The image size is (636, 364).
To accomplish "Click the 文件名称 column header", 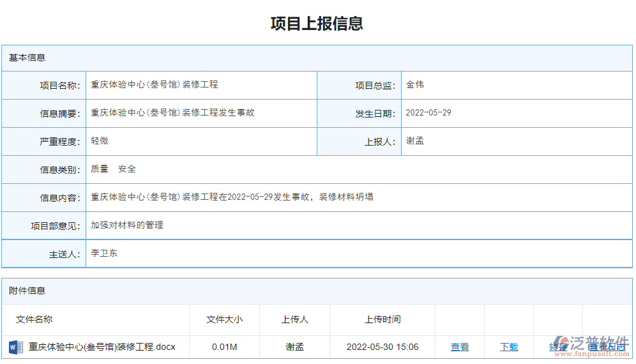I will coord(34,319).
